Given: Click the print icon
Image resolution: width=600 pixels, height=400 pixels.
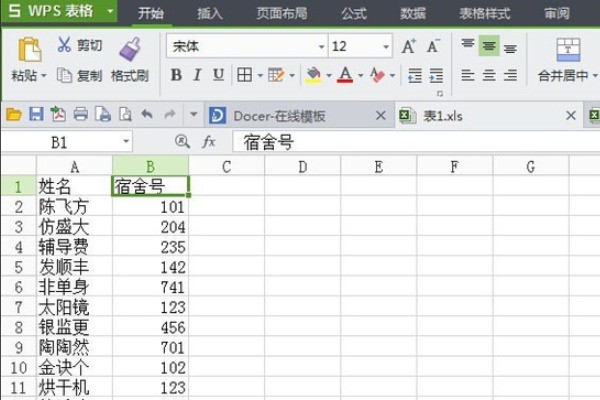Looking at the screenshot, I should coord(81,114).
